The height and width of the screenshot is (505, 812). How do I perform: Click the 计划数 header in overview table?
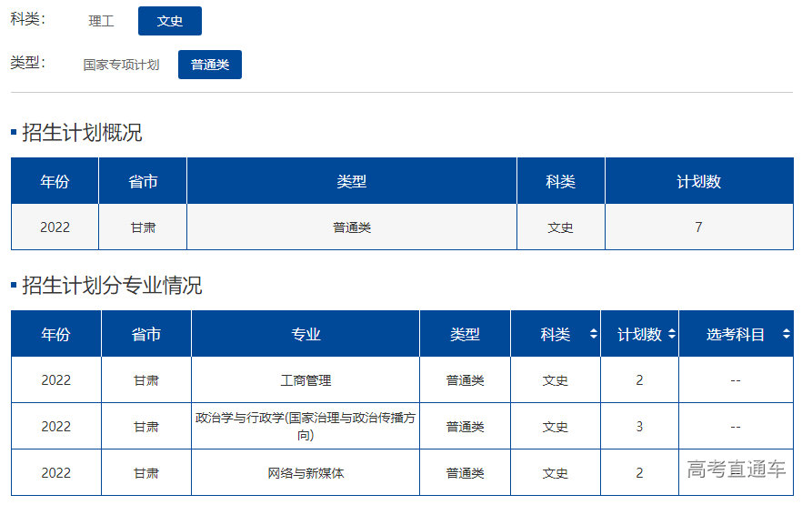pyautogui.click(x=698, y=181)
